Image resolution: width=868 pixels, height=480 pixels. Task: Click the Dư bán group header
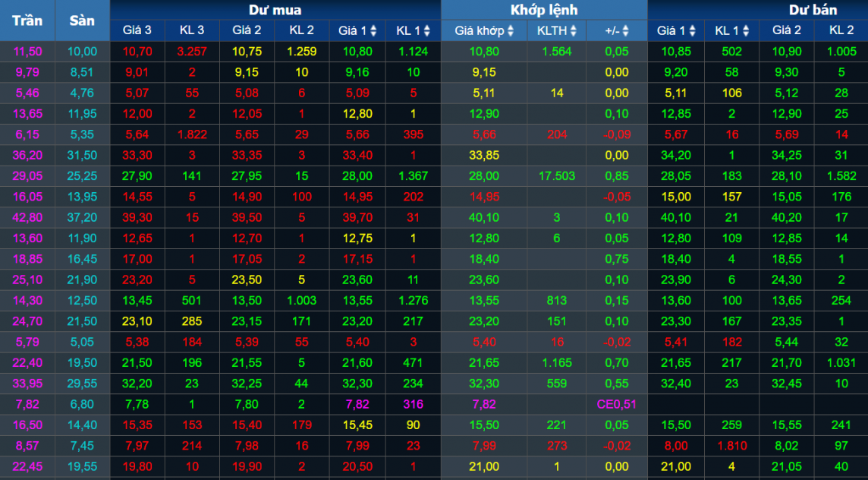click(812, 10)
